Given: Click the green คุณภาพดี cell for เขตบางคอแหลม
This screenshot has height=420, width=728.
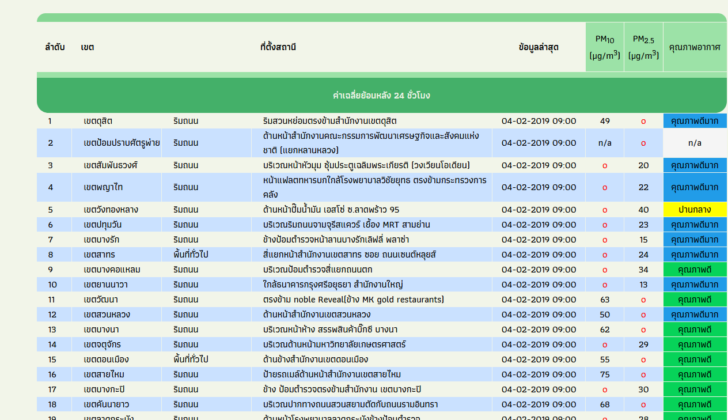Looking at the screenshot, I should pyautogui.click(x=695, y=270).
